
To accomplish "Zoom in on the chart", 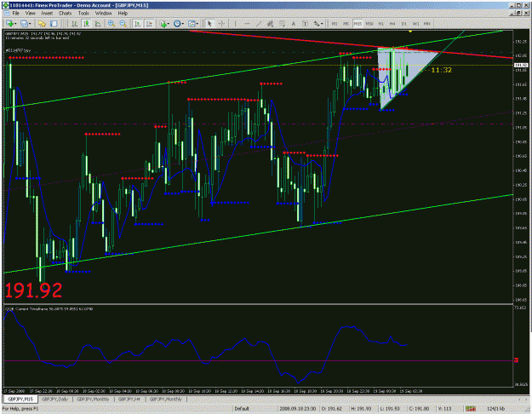I will 111,24.
